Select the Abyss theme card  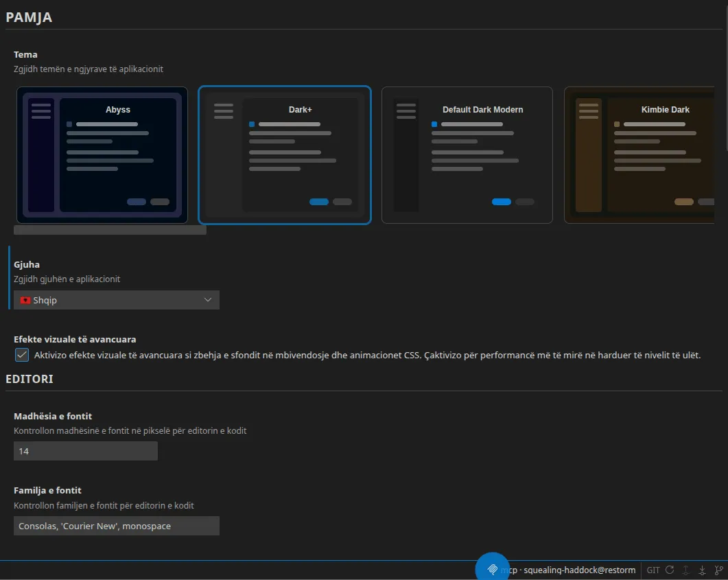point(102,154)
